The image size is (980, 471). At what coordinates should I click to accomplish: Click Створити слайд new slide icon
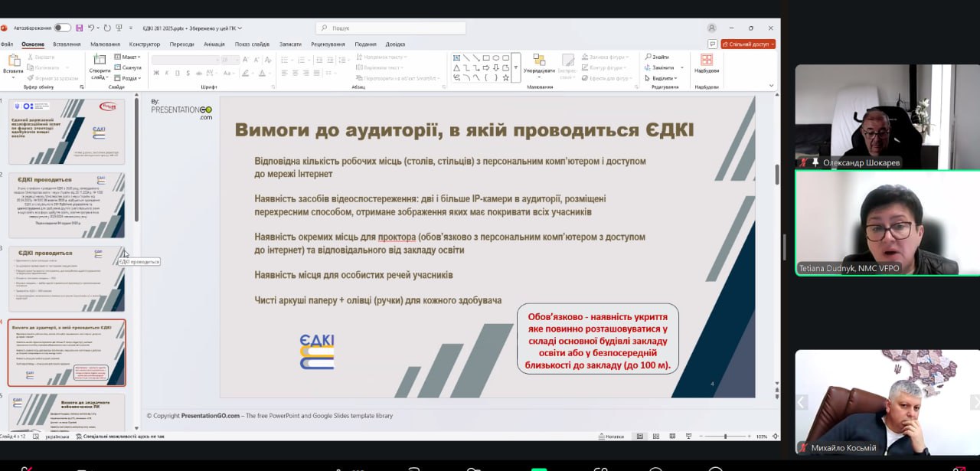pos(100,60)
